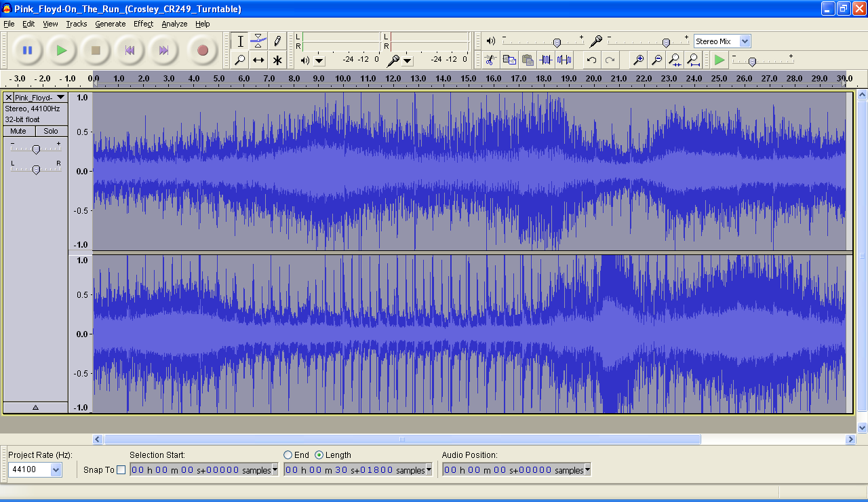
Task: Select the Time Shift tool
Action: click(x=258, y=60)
